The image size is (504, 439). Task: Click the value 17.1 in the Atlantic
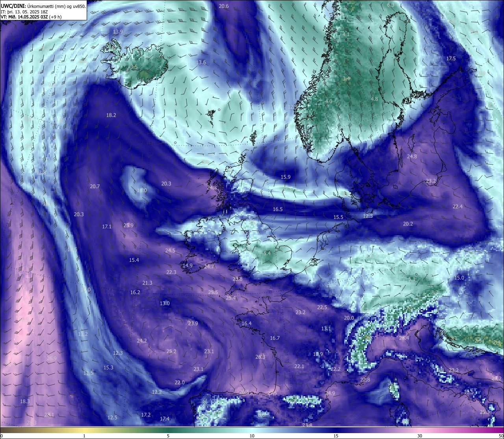[107, 226]
